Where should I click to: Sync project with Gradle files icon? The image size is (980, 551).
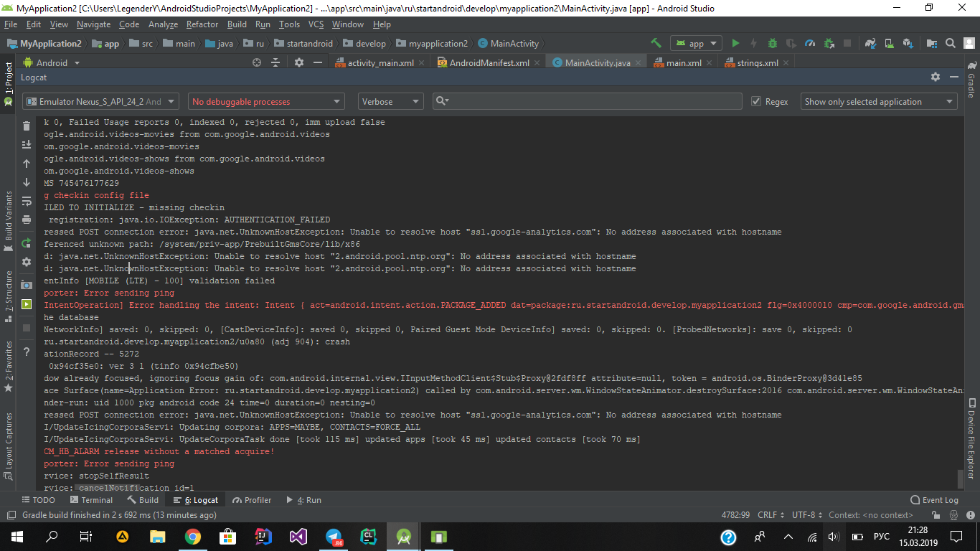click(871, 43)
